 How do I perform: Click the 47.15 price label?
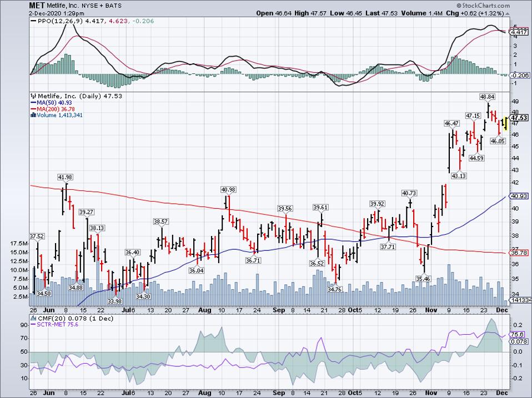pyautogui.click(x=473, y=116)
